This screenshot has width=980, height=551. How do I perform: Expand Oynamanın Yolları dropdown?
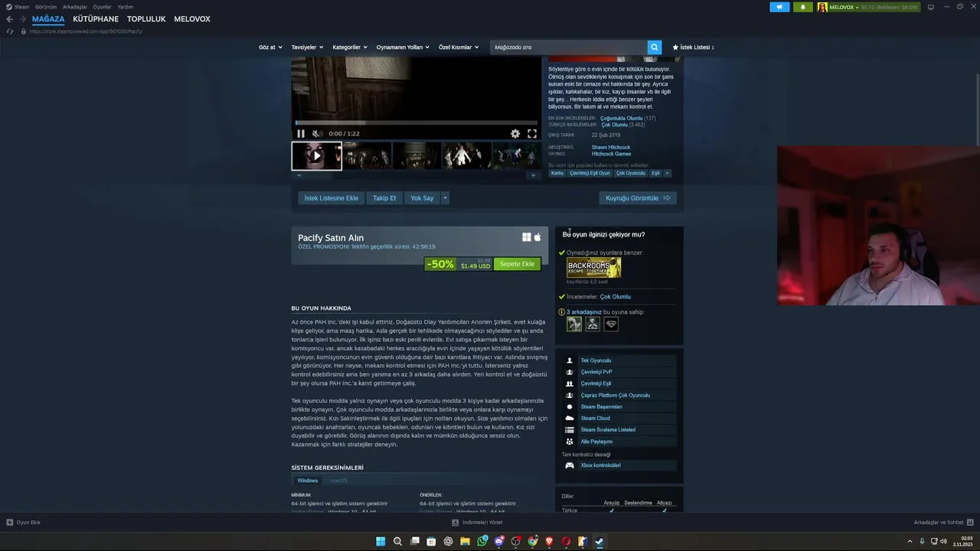403,47
